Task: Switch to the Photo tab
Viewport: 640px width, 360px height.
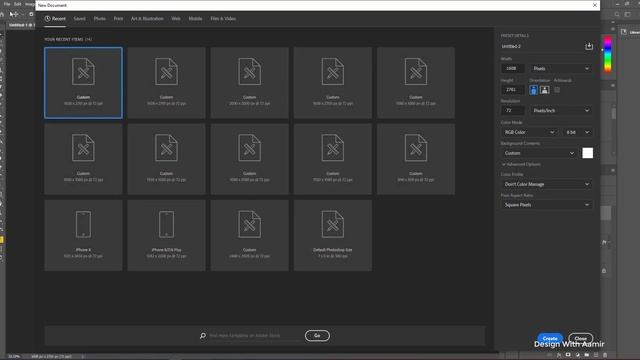Action: coord(100,19)
